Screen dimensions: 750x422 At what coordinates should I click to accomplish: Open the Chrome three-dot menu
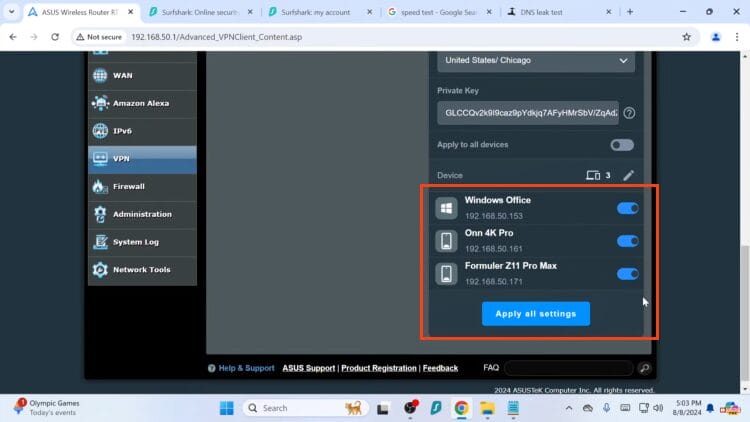click(x=737, y=37)
